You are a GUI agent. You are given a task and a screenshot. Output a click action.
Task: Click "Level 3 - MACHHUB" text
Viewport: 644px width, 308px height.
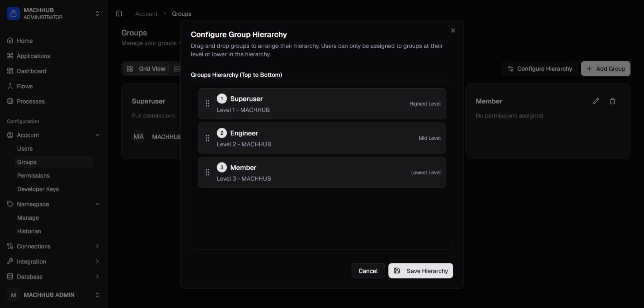point(244,178)
